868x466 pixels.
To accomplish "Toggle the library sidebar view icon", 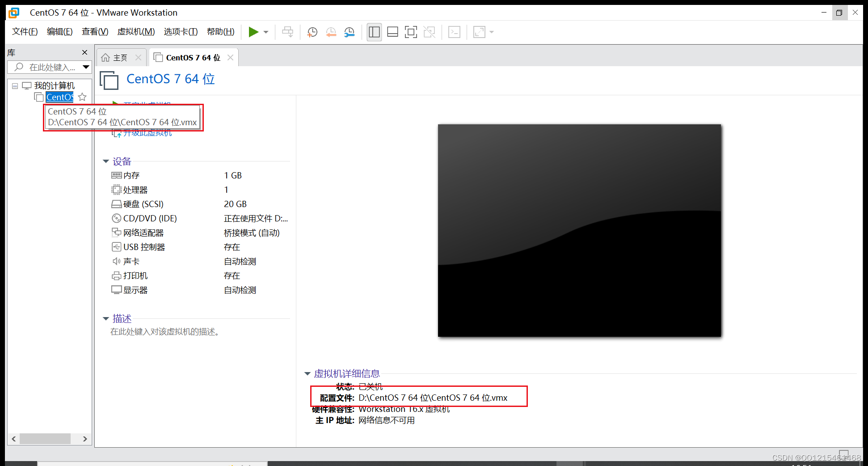I will [374, 32].
